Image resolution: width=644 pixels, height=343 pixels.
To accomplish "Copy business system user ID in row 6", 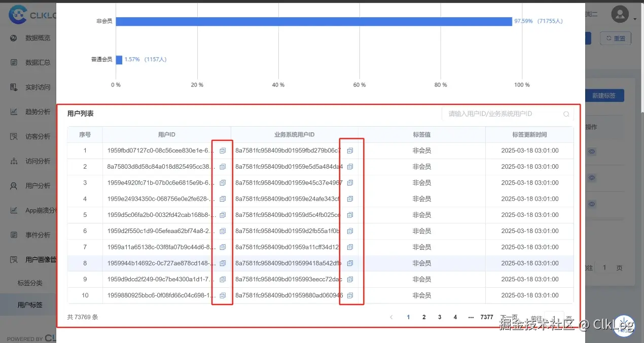I will pos(350,231).
